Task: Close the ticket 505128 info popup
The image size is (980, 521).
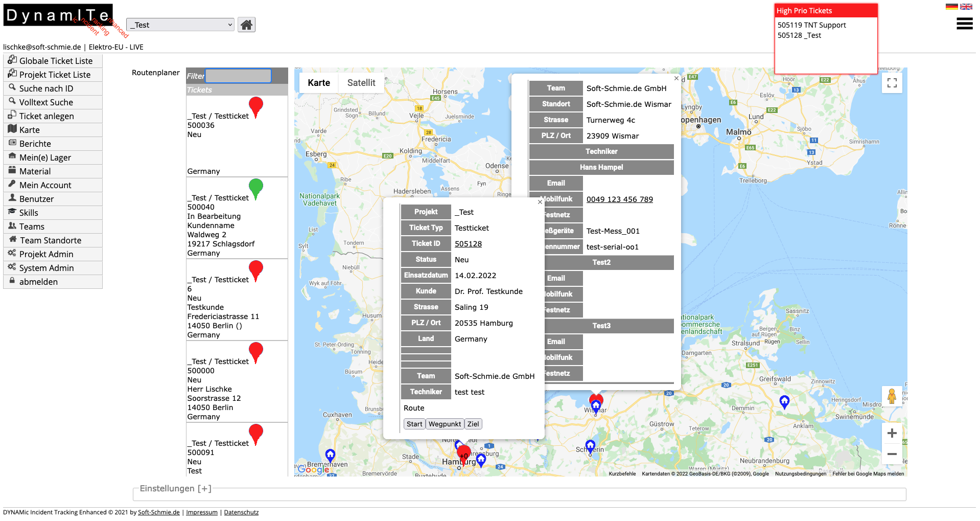Action: click(x=540, y=202)
